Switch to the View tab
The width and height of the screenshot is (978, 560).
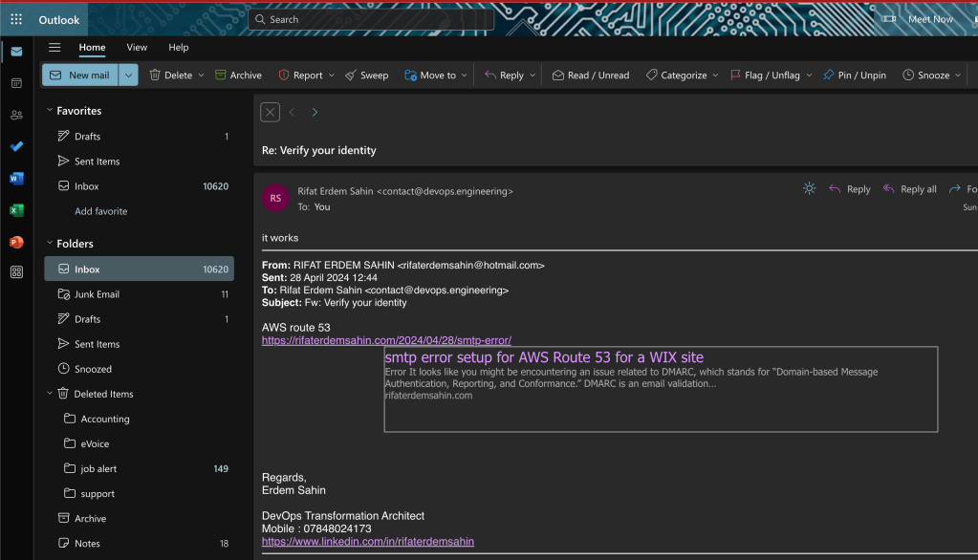pyautogui.click(x=137, y=48)
